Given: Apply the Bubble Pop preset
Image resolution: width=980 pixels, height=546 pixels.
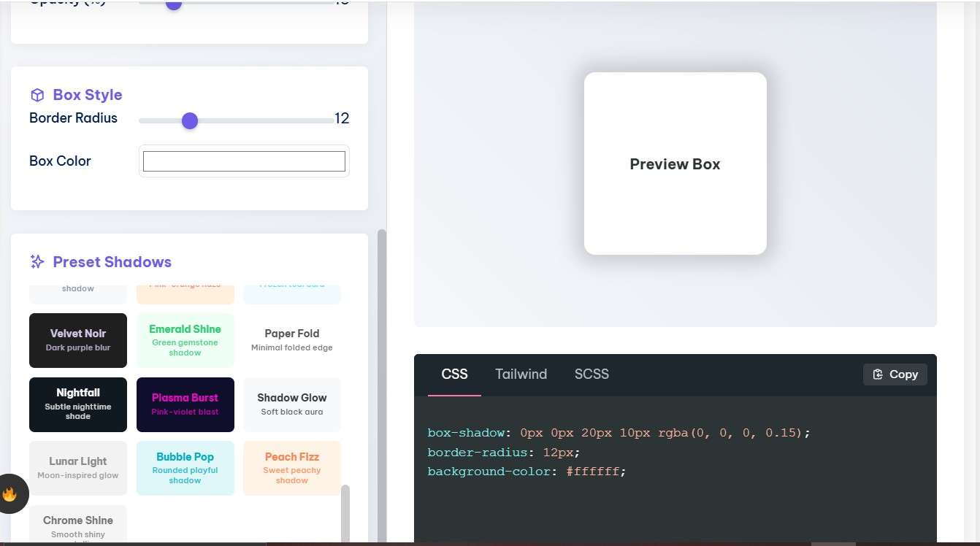Looking at the screenshot, I should pyautogui.click(x=185, y=468).
